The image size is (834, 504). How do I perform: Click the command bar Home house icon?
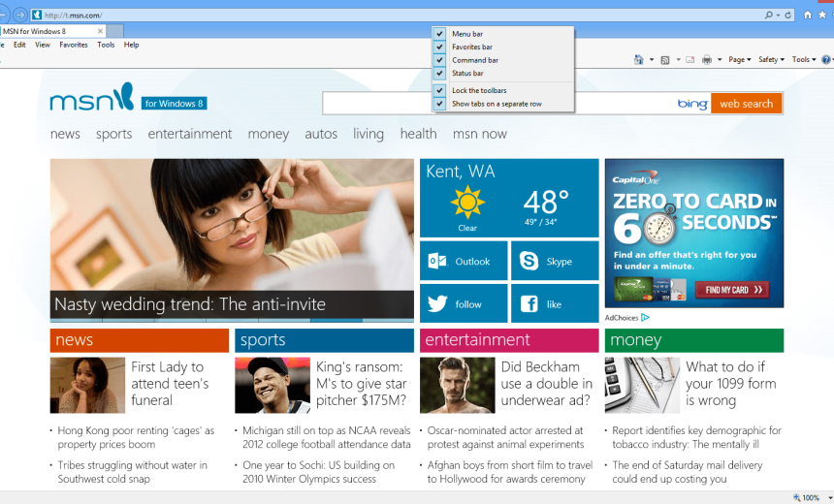click(x=639, y=59)
